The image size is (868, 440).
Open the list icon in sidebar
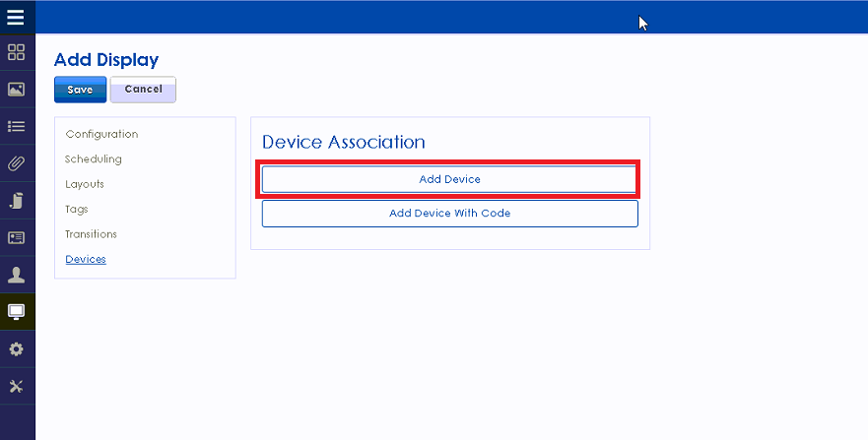16,127
